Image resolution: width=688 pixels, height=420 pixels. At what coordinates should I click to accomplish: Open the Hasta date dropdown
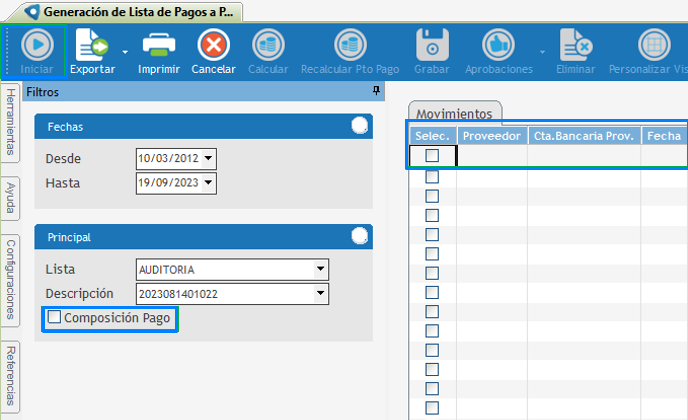coord(209,183)
